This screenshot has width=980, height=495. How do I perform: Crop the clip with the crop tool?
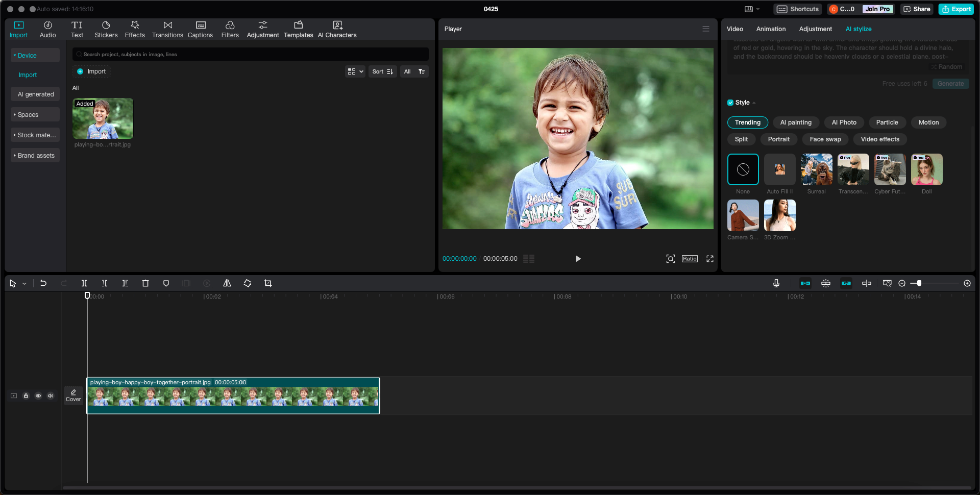coord(267,283)
